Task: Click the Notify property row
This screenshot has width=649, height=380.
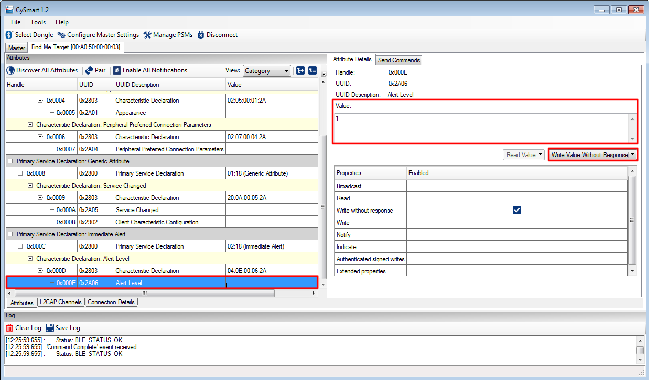Action: 481,235
